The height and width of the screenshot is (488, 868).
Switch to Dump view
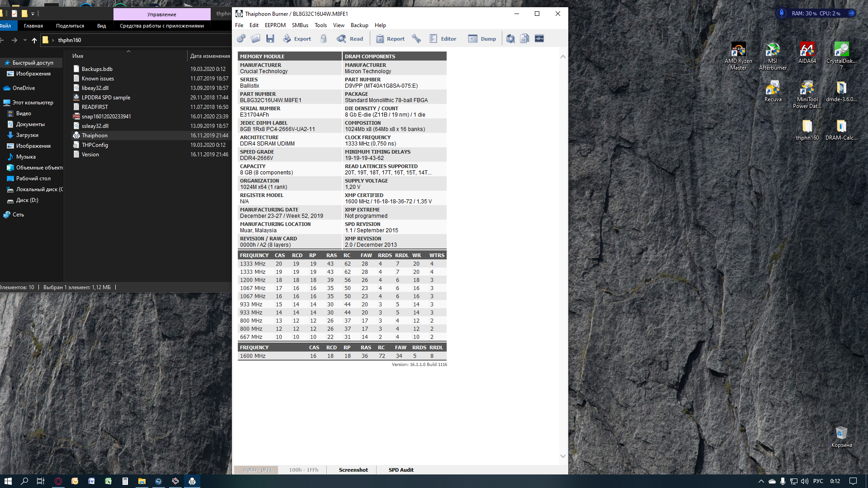tap(482, 39)
